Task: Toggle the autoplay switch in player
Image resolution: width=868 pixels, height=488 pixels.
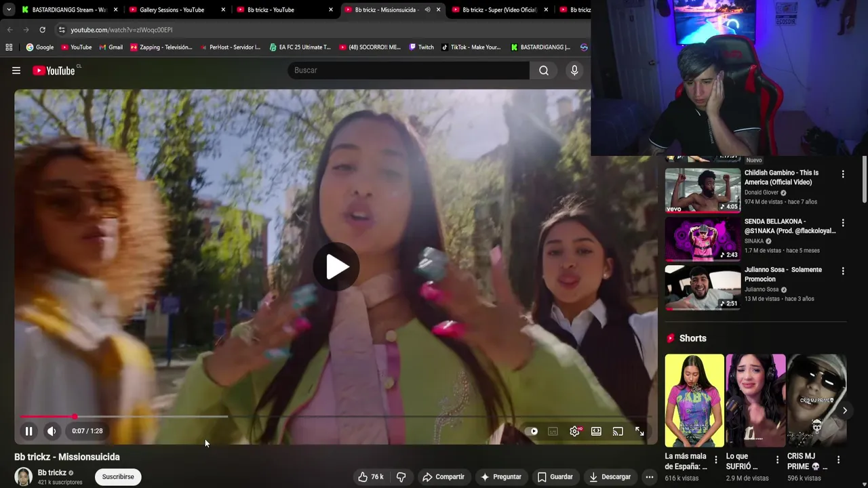Action: coord(533,431)
